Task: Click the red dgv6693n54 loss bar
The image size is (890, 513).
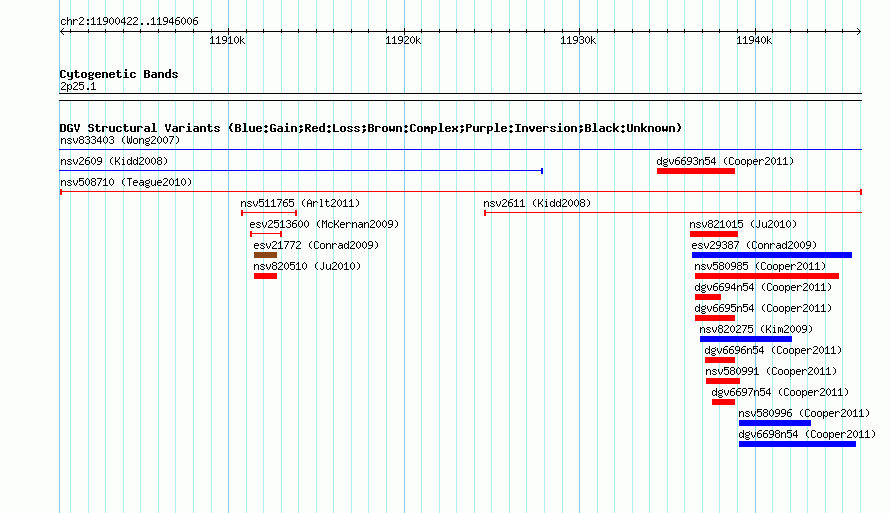Action: click(696, 171)
